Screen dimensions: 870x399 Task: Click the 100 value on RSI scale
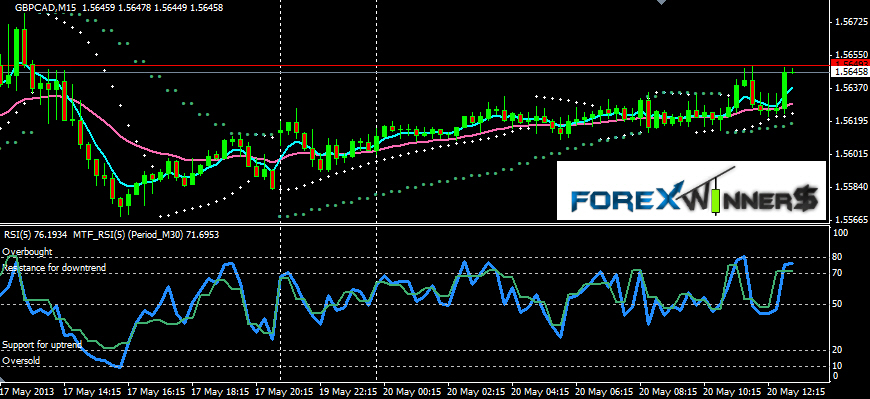[x=841, y=233]
